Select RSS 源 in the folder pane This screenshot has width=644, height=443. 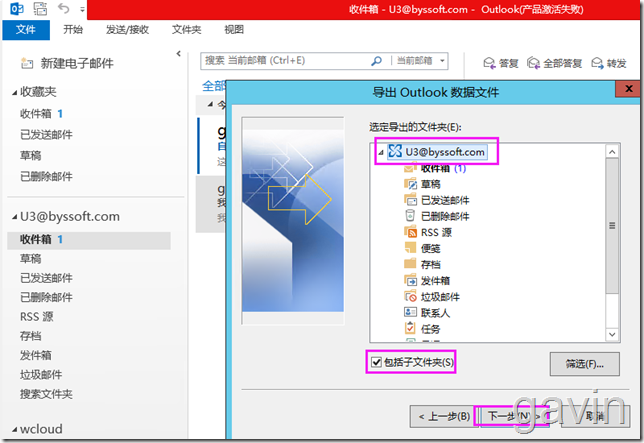37,317
